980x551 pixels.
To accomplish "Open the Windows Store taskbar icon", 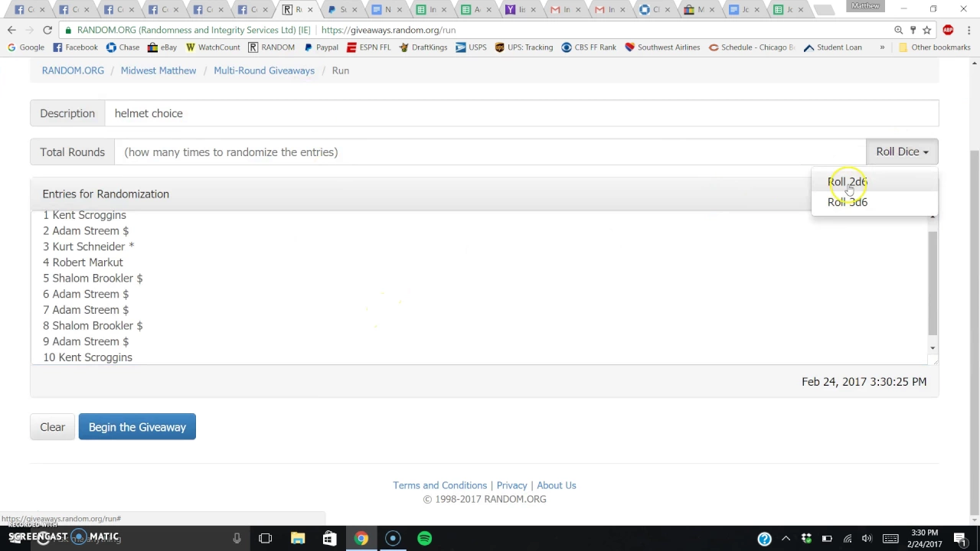I will pos(329,538).
